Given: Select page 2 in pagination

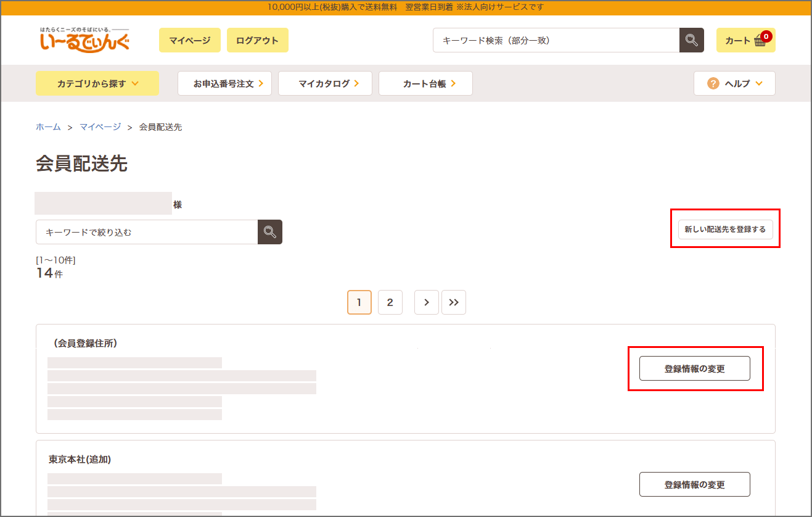Looking at the screenshot, I should (390, 302).
